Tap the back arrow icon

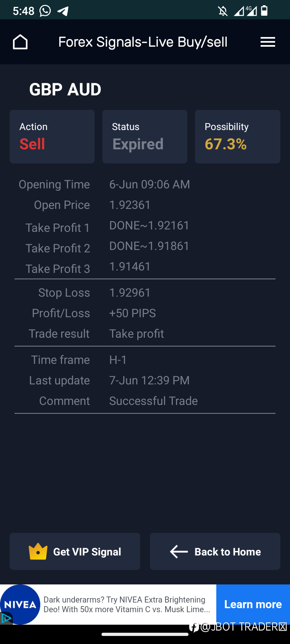179,551
